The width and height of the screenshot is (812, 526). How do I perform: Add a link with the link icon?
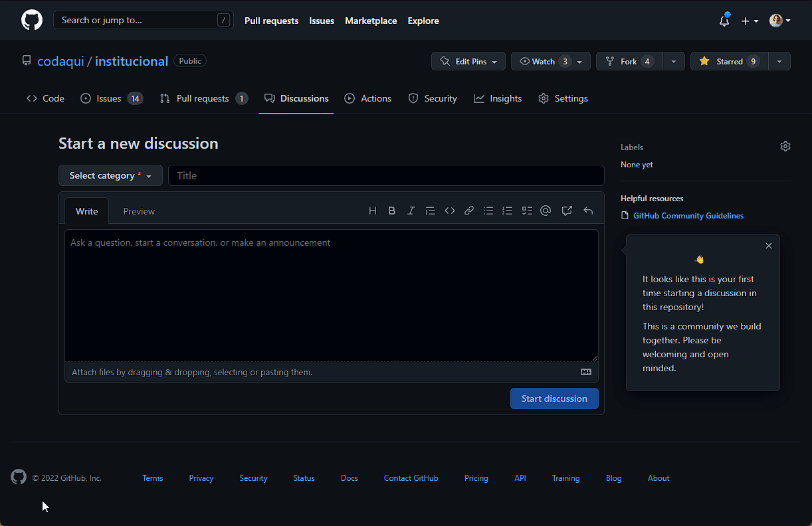[469, 211]
